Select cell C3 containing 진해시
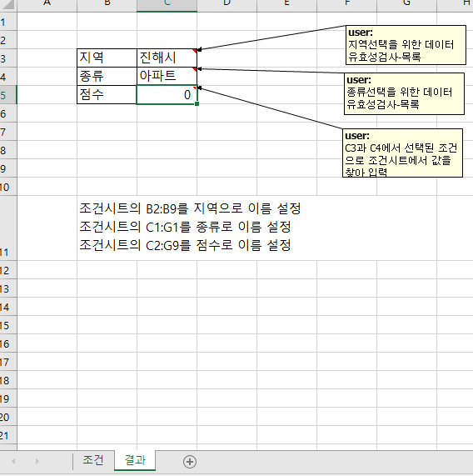 [x=167, y=58]
